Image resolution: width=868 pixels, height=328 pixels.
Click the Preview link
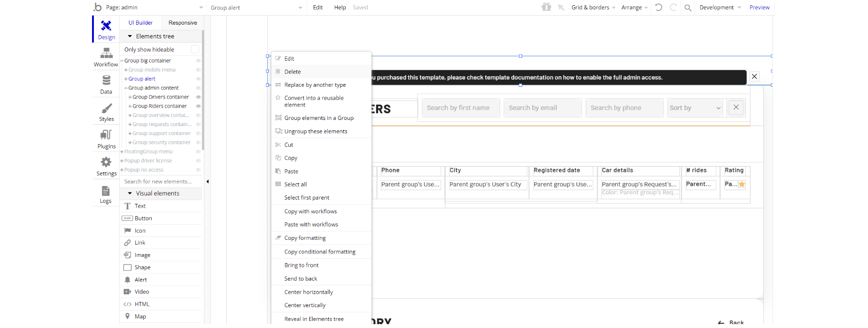point(759,8)
